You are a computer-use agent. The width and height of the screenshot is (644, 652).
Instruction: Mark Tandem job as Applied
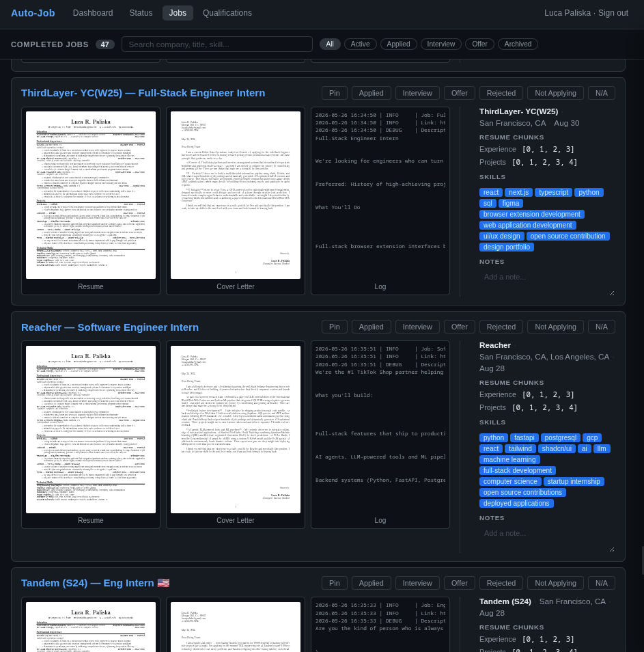(x=371, y=583)
